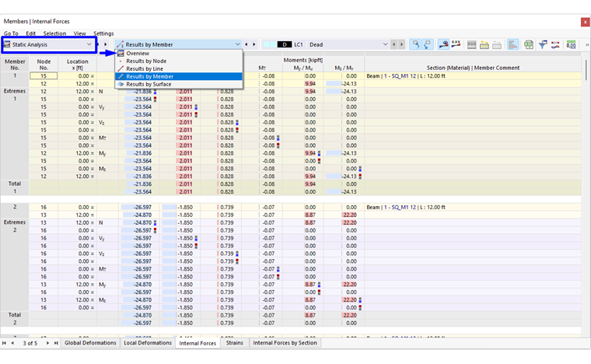Open the Edit menu
The height and width of the screenshot is (364, 591).
tap(30, 33)
